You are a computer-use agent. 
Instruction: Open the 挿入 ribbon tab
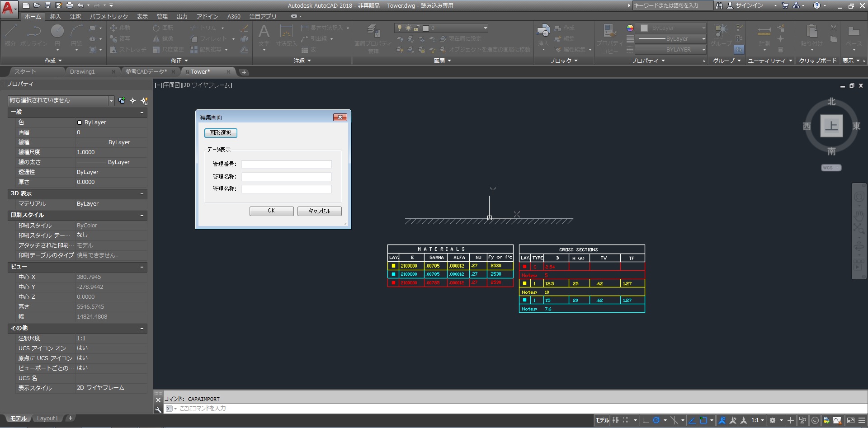(55, 16)
